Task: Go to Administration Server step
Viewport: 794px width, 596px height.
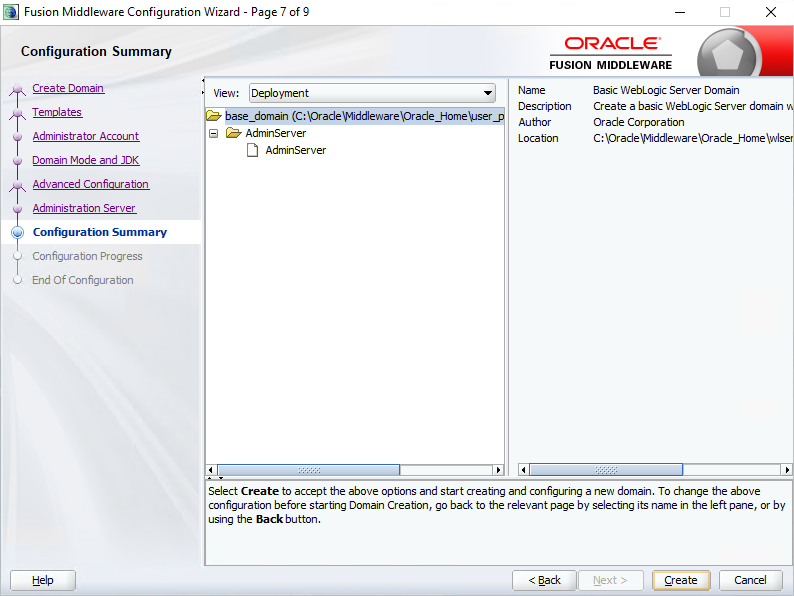Action: click(84, 208)
